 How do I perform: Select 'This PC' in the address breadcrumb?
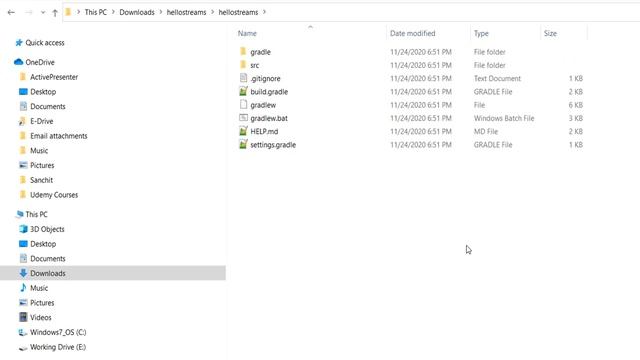[x=96, y=12]
